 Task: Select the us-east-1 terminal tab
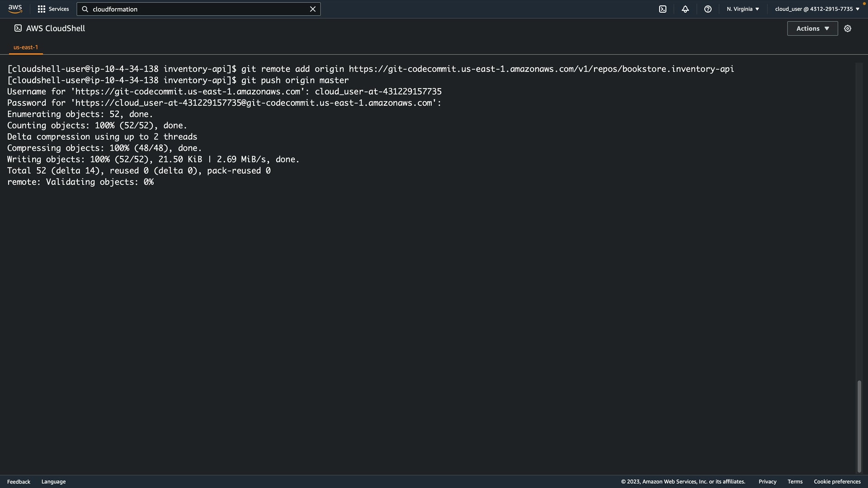point(26,47)
